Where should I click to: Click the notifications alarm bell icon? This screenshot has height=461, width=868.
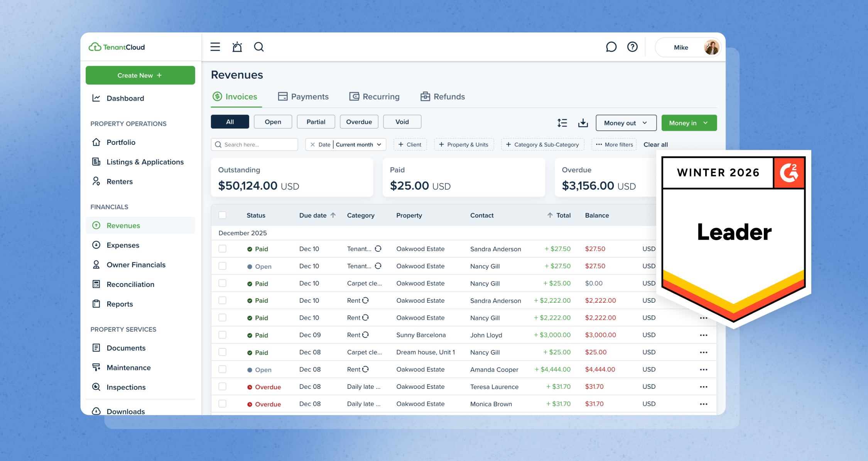tap(237, 47)
